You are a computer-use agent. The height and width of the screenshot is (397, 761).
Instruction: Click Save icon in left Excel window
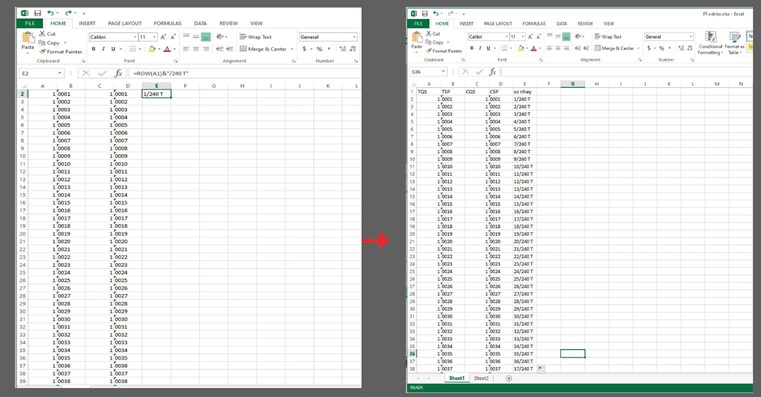(x=37, y=13)
